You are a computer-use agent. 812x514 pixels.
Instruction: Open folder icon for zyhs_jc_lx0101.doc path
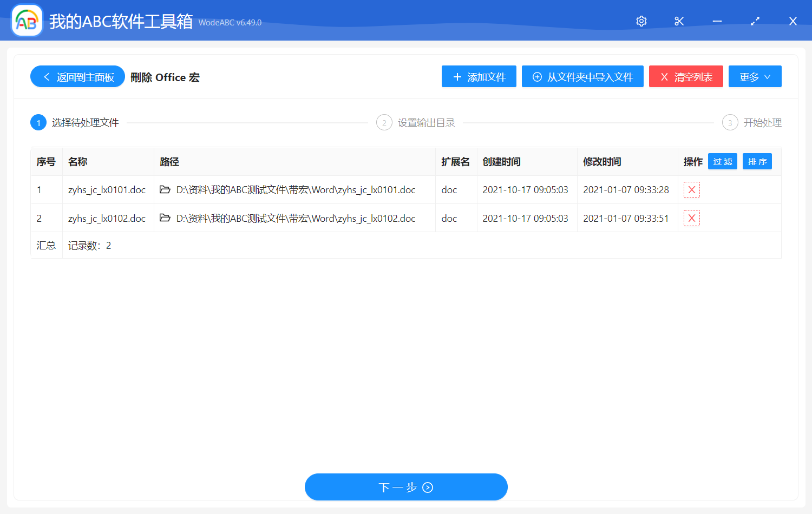(165, 190)
